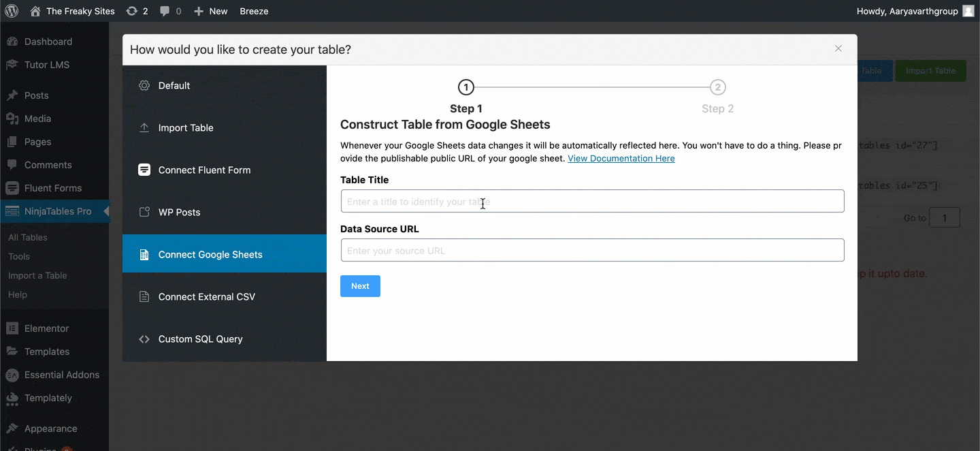The height and width of the screenshot is (451, 980).
Task: Open the Tutor LMS menu
Action: click(54, 65)
